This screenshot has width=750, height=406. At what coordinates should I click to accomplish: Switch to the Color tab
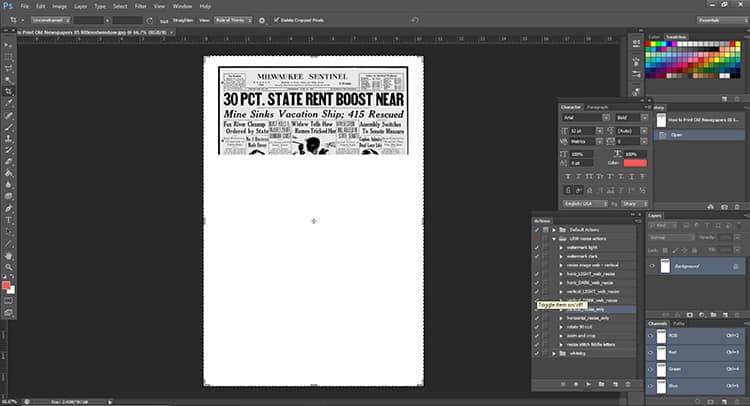coord(654,37)
